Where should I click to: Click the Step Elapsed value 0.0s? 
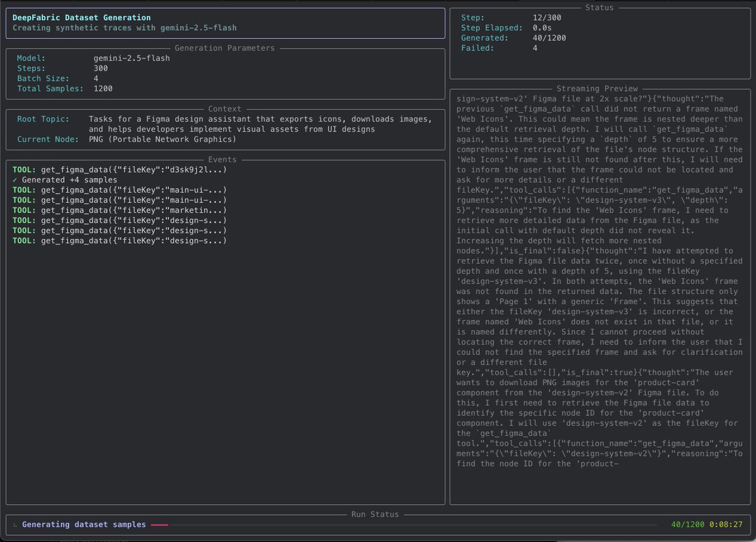542,28
